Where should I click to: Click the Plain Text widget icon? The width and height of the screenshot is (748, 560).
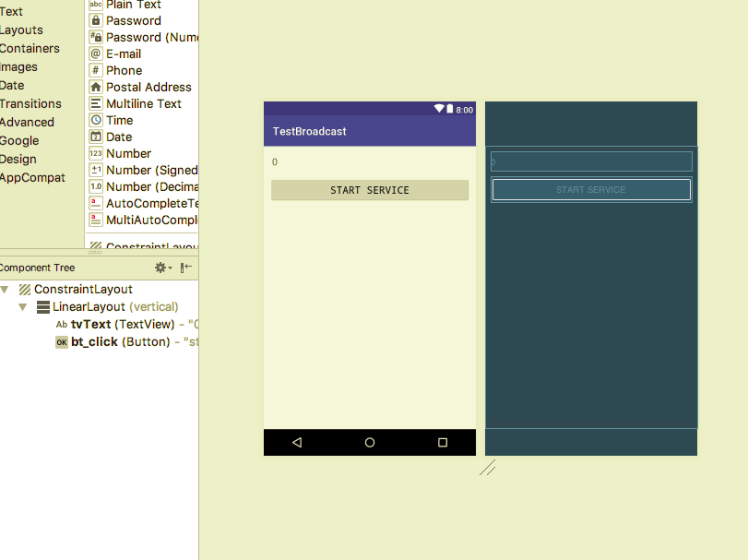point(95,5)
